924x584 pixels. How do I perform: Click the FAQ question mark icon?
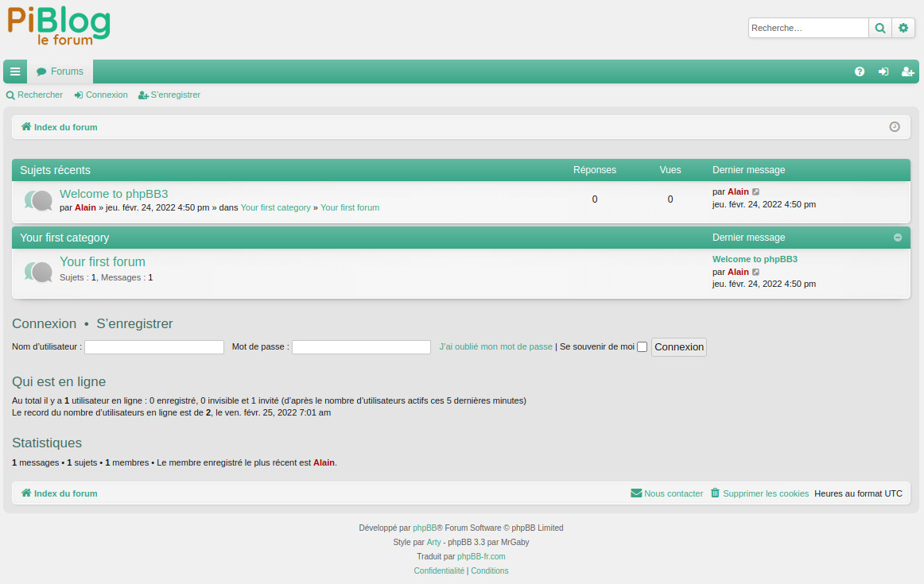[x=860, y=72]
